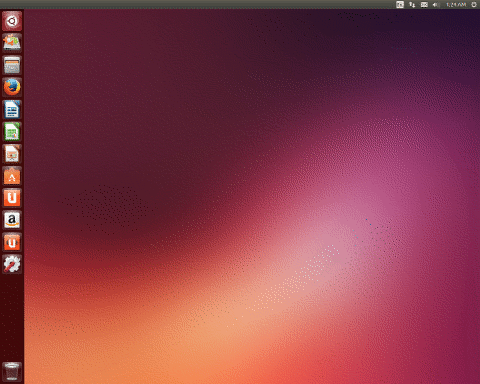Open Ubuntu One from the launcher
The width and height of the screenshot is (480, 384).
coord(12,198)
